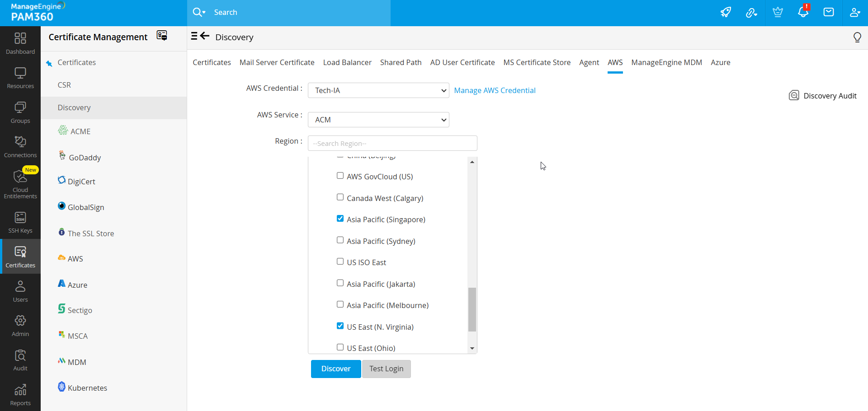Click the lightbulb tips icon
The height and width of the screenshot is (411, 868).
tap(857, 37)
